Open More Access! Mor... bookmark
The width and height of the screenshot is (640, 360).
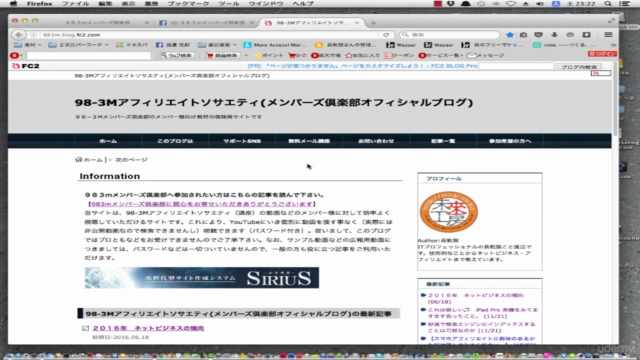(x=275, y=45)
